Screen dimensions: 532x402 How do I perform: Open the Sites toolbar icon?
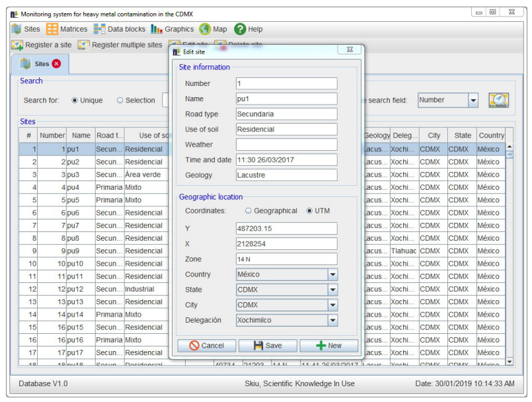[17, 29]
